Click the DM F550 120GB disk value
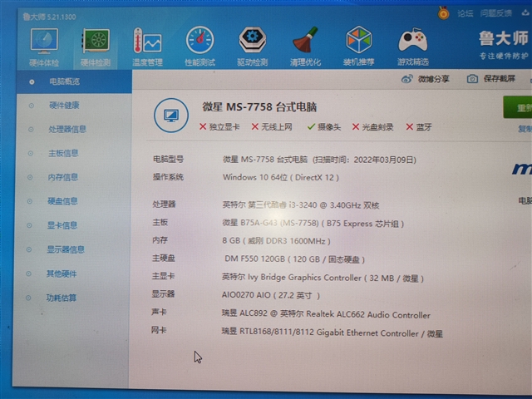The height and width of the screenshot is (399, 532). (x=294, y=259)
